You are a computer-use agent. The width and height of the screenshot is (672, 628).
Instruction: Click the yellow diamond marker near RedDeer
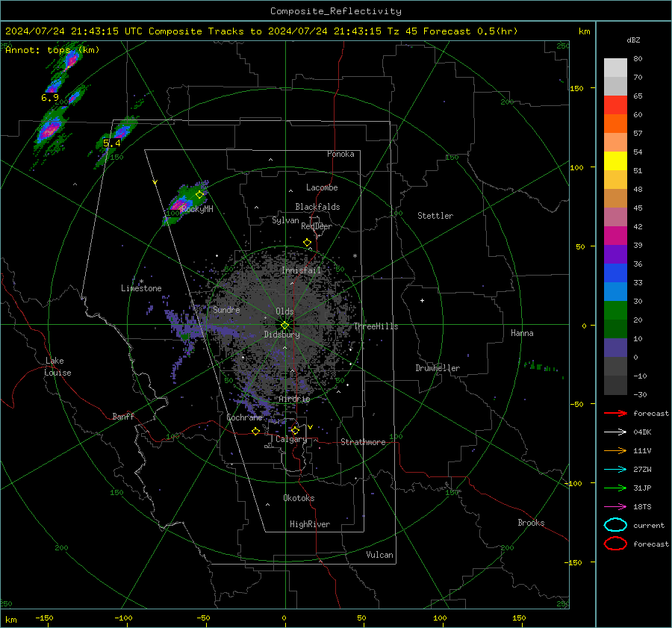point(308,243)
